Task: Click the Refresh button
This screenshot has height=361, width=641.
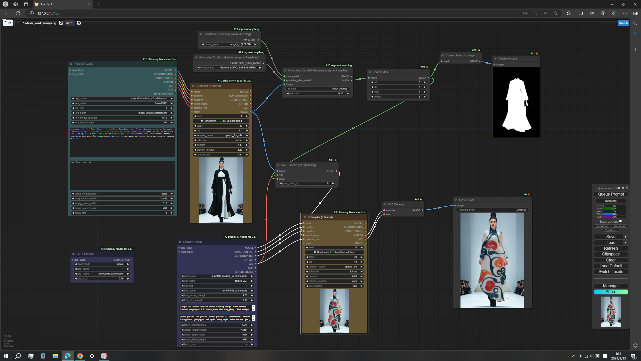Action: pyautogui.click(x=611, y=248)
